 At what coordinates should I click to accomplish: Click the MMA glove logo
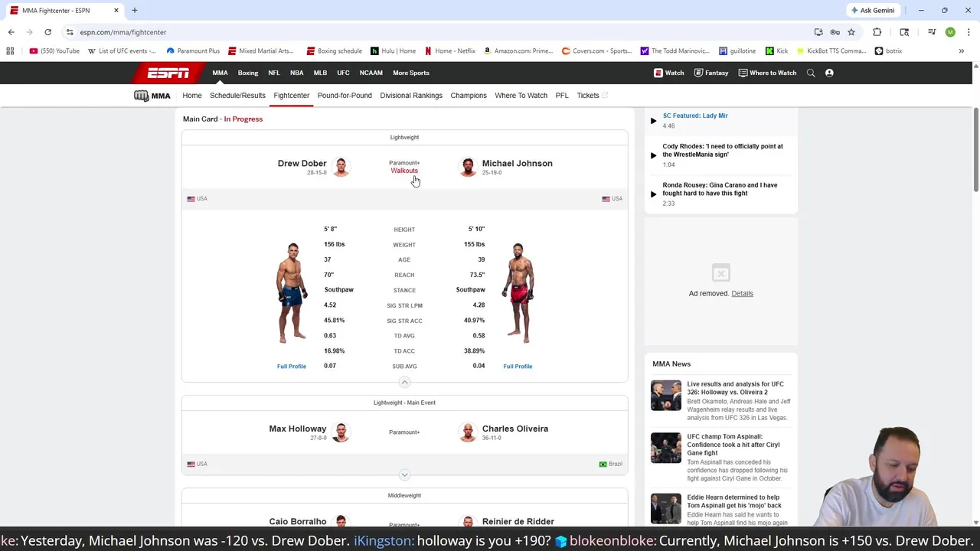[x=141, y=96]
